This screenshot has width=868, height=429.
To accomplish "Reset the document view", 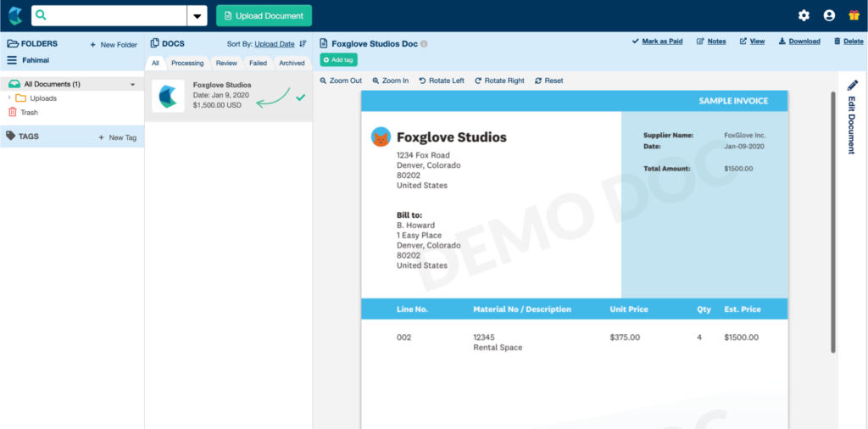I will tap(549, 81).
